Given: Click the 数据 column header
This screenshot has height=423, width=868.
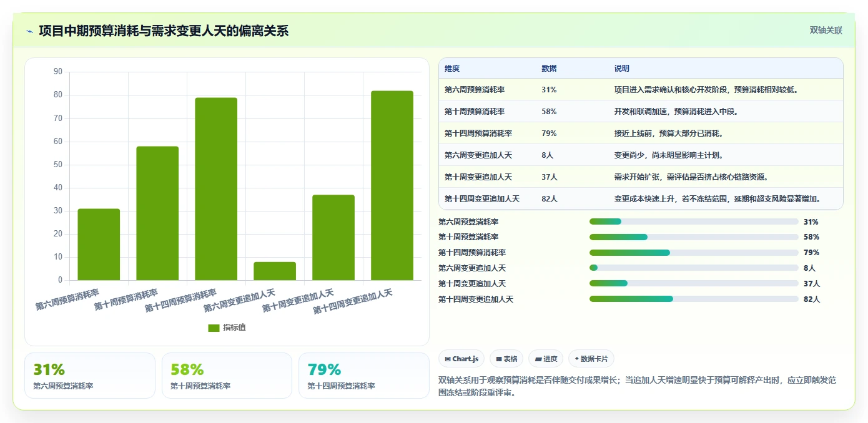Looking at the screenshot, I should (x=550, y=68).
